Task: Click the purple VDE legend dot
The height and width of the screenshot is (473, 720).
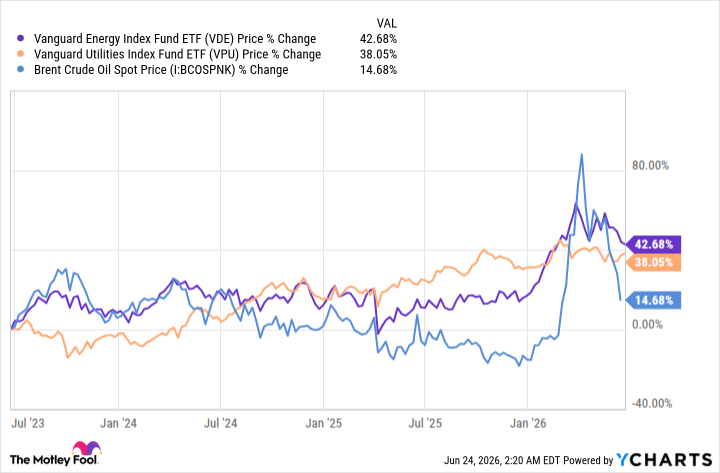Action: [20, 38]
